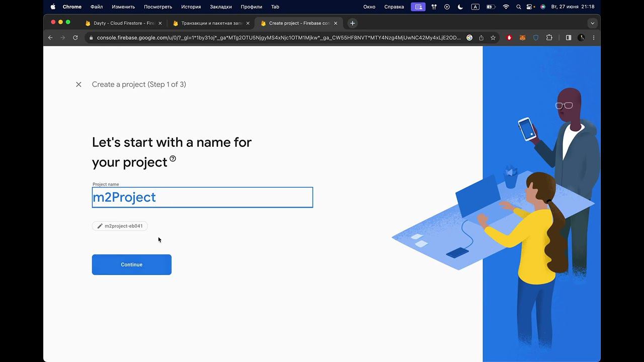This screenshot has width=644, height=362.
Task: Open a new browser tab with plus
Action: point(353,23)
